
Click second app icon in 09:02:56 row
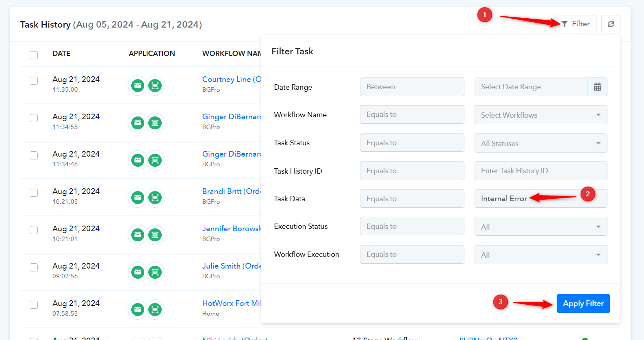155,272
